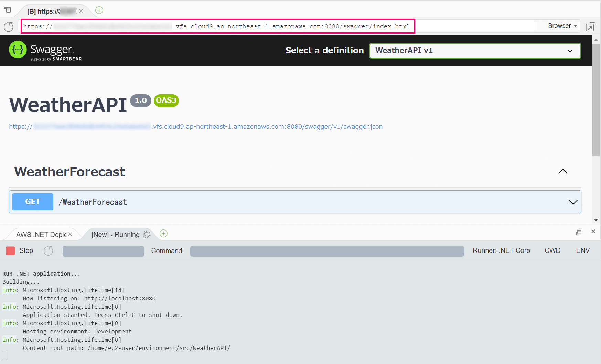Maximize the runner output panel

click(579, 232)
